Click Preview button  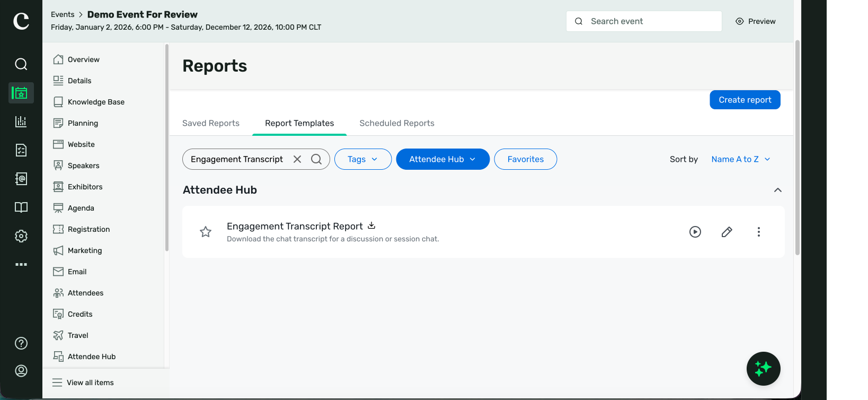coord(756,21)
